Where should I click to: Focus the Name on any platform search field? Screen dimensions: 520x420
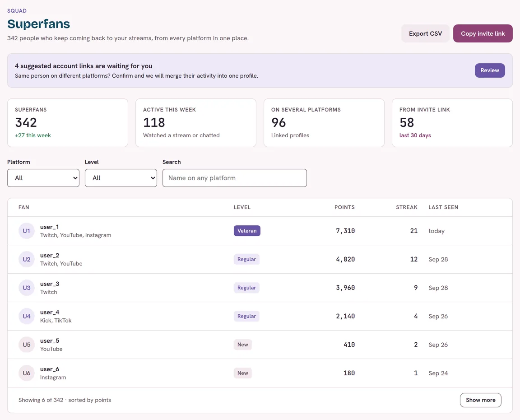[234, 178]
